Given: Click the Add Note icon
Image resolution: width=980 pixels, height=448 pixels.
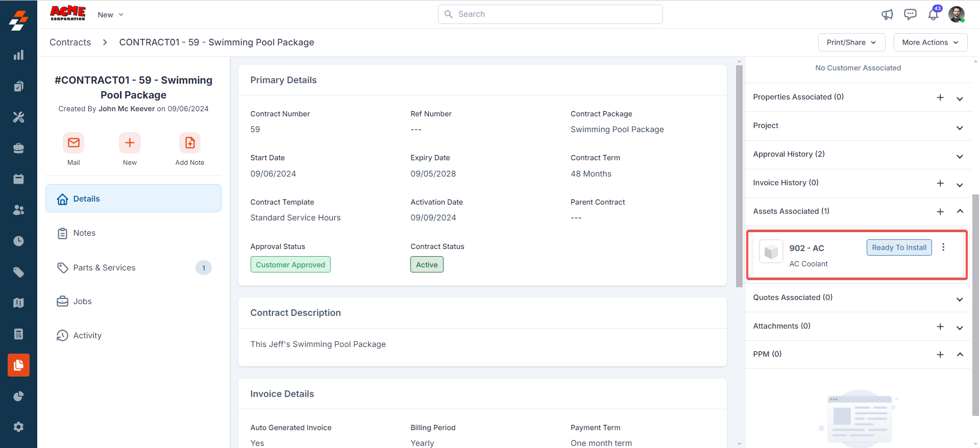Looking at the screenshot, I should [x=189, y=143].
